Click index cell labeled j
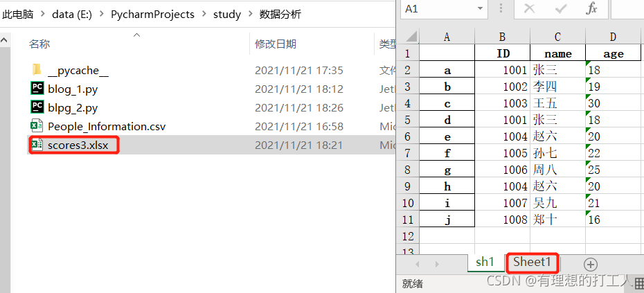Viewport: 644px width, 293px height. pyautogui.click(x=447, y=220)
